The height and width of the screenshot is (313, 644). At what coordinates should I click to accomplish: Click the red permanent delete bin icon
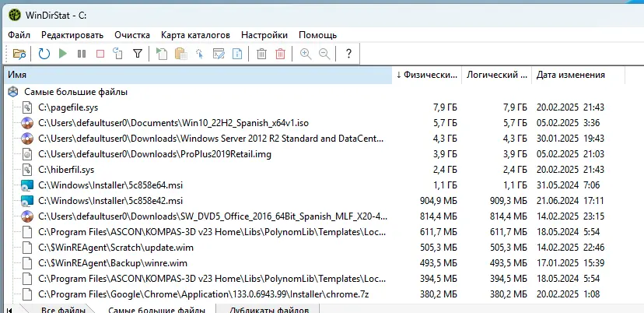pos(281,54)
